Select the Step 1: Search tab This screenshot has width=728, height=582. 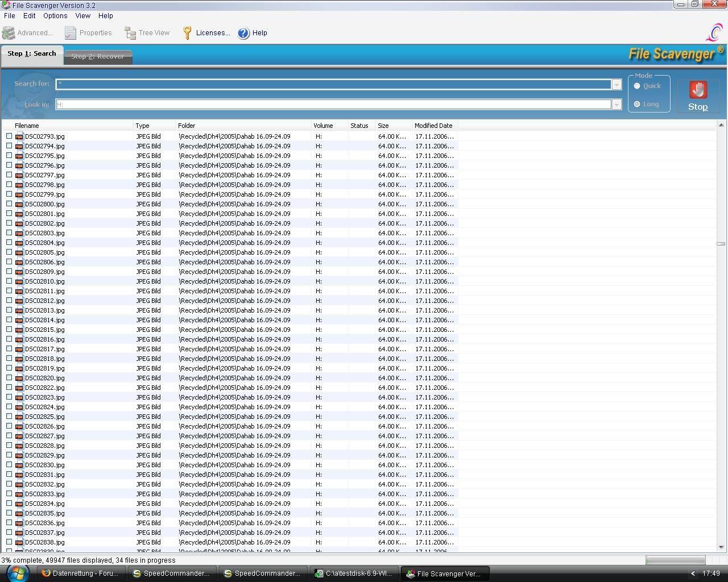[32, 53]
